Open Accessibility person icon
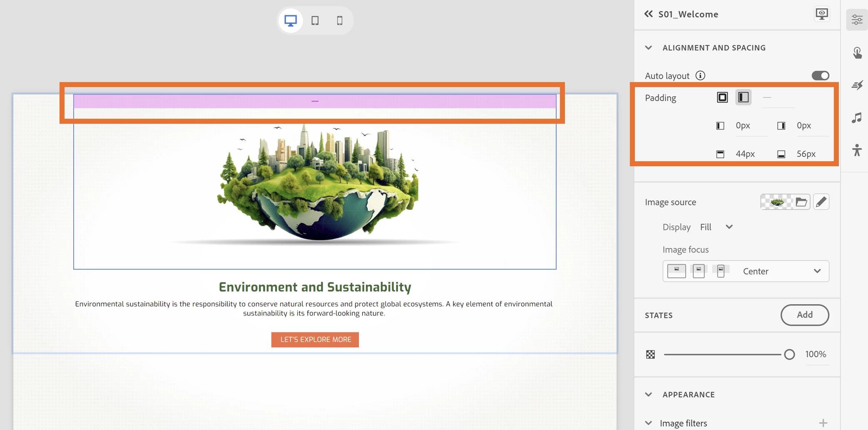Screen dimensions: 868x430 click(857, 150)
